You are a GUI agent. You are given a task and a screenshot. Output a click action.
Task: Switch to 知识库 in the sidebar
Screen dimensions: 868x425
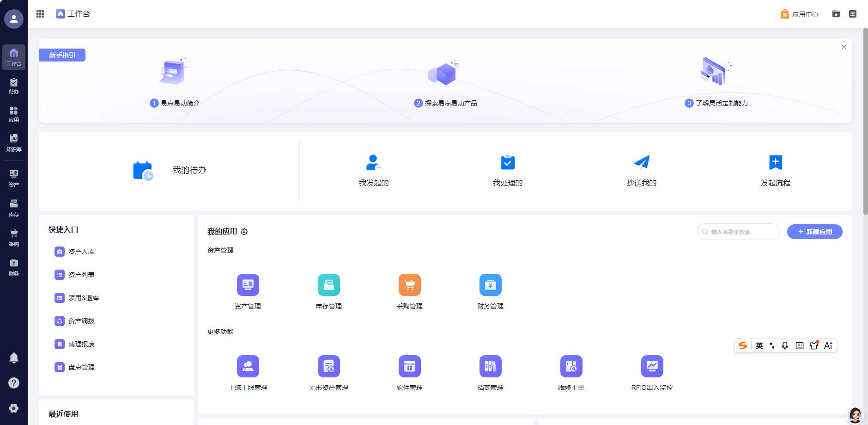[x=14, y=142]
